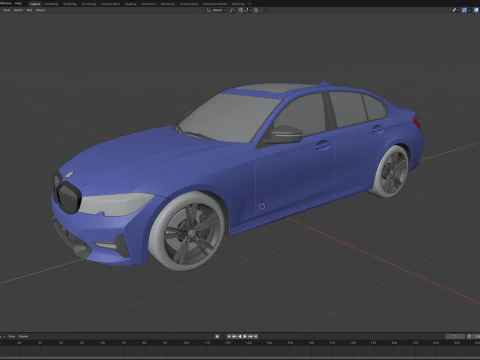Select the car's side mirror
Viewport: 480px width, 360px height.
(x=285, y=135)
